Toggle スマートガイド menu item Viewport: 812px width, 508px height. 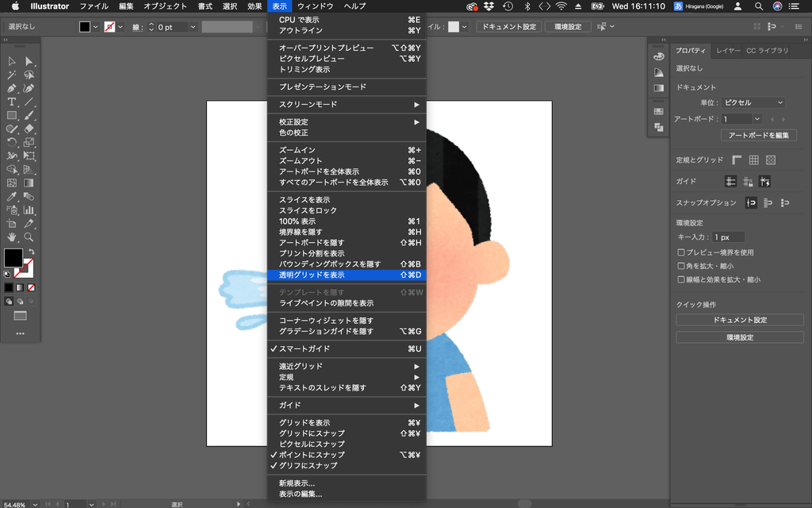(x=347, y=349)
